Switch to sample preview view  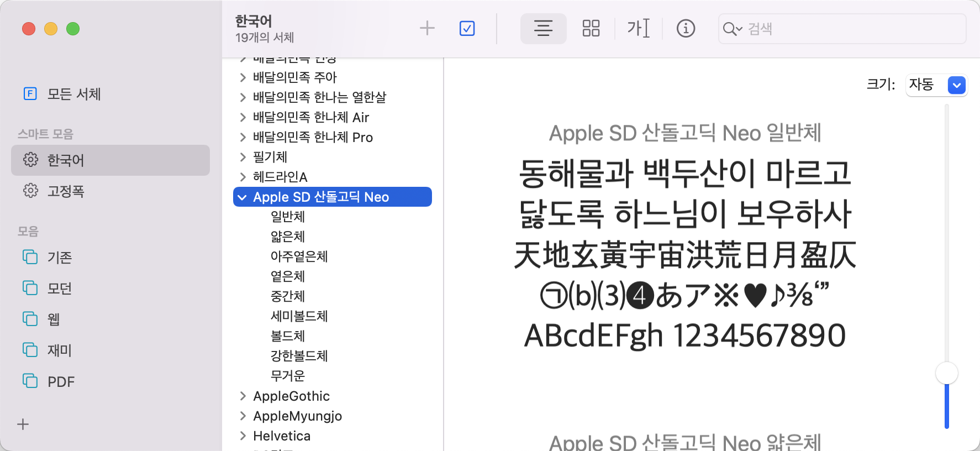coord(544,28)
